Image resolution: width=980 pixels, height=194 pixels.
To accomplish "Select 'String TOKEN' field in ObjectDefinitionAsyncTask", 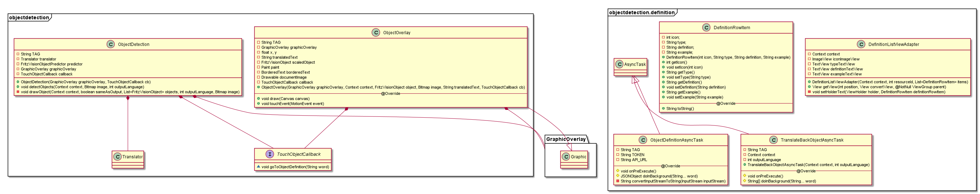I will click(x=633, y=155).
